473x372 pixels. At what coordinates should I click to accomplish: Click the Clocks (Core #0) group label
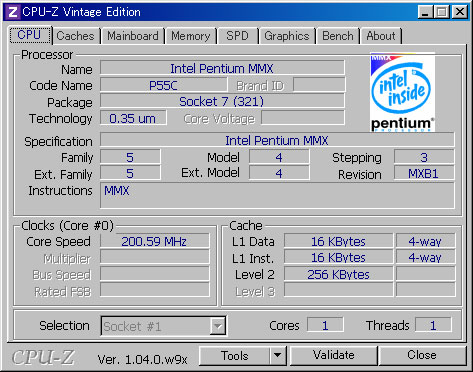click(x=67, y=226)
